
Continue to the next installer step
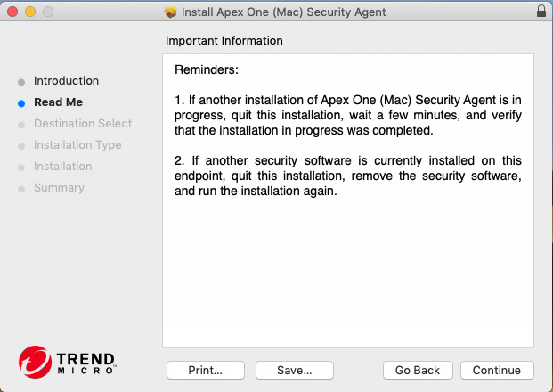497,370
